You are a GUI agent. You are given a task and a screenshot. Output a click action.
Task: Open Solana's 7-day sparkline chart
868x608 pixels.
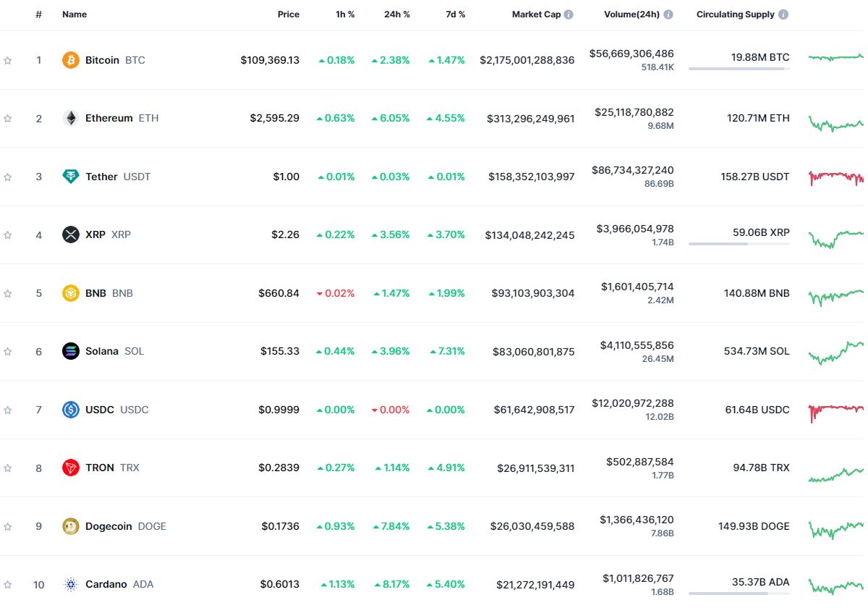pos(837,352)
